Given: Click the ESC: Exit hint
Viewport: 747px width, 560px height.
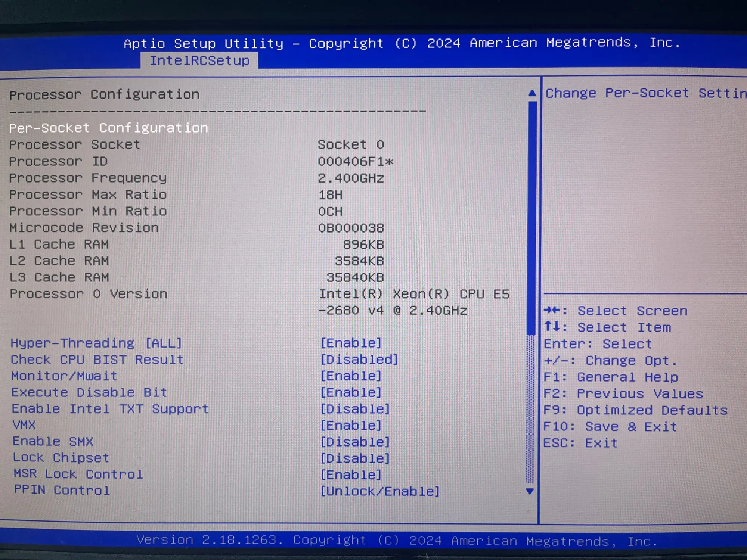Looking at the screenshot, I should [580, 443].
